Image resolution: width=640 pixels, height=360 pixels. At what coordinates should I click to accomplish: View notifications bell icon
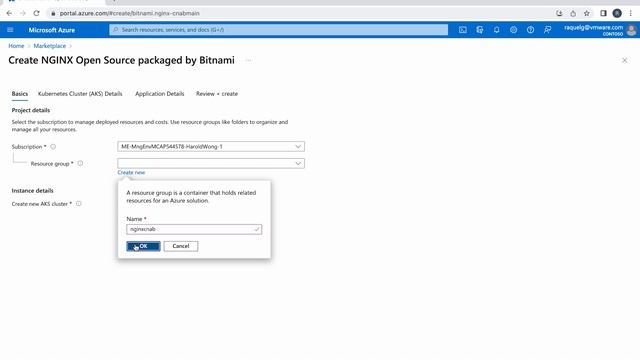coord(496,30)
